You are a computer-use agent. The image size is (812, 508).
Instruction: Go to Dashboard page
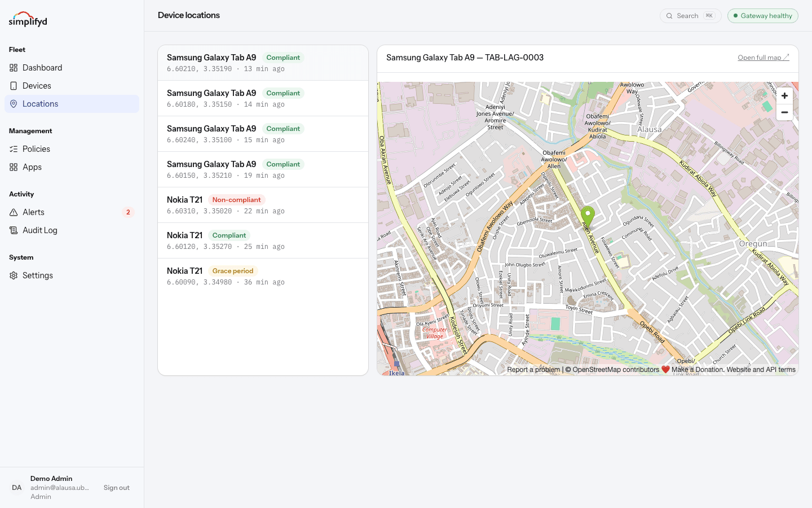72,68
